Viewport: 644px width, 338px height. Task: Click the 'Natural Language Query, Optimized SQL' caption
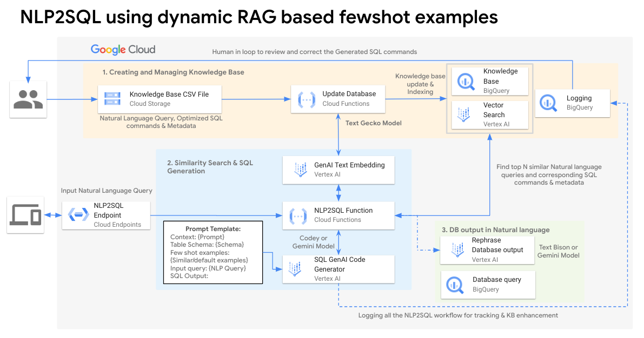tap(161, 122)
